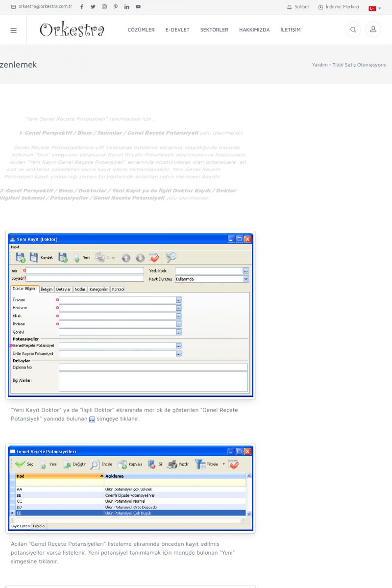Select the SEKTÖRLER menu item
Viewport: 392px width, 588px height.
click(x=214, y=30)
